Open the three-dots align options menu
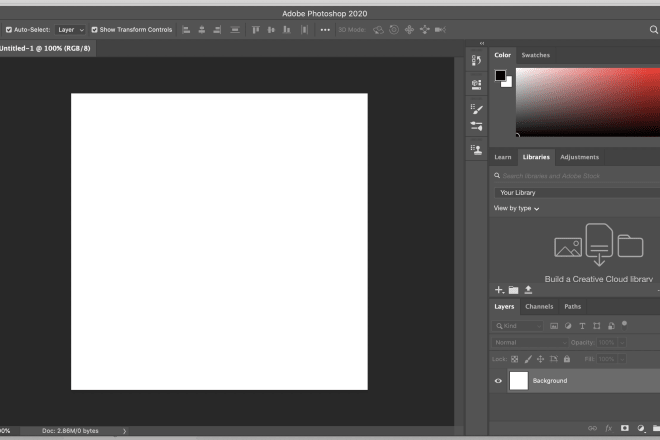 [325, 30]
